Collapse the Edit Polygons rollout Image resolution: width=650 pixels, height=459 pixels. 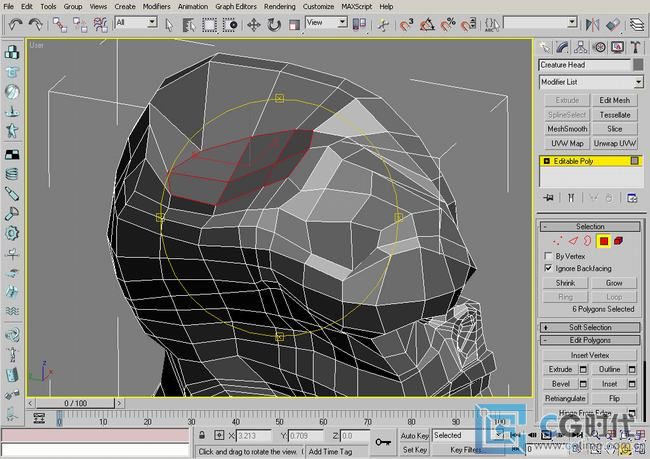[590, 340]
